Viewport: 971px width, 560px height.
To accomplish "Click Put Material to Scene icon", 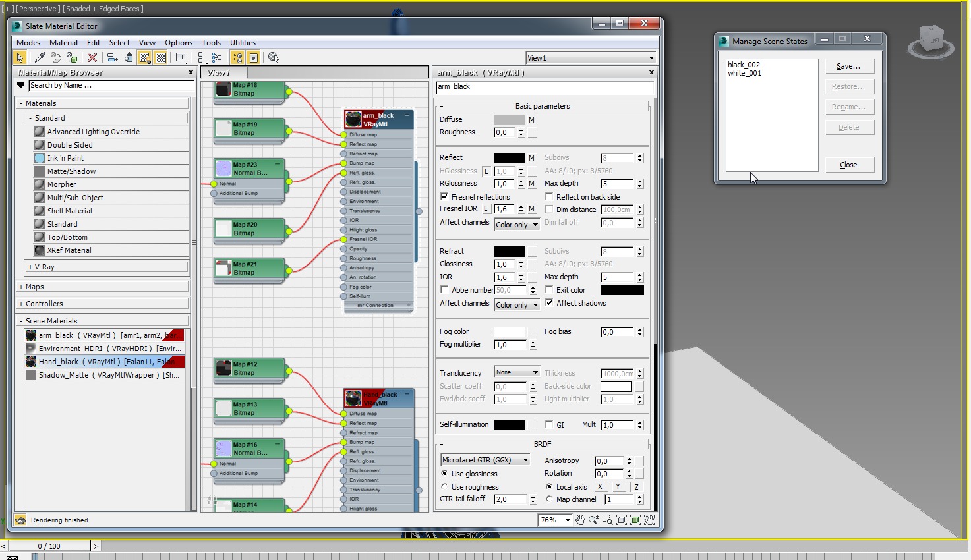I will point(55,58).
